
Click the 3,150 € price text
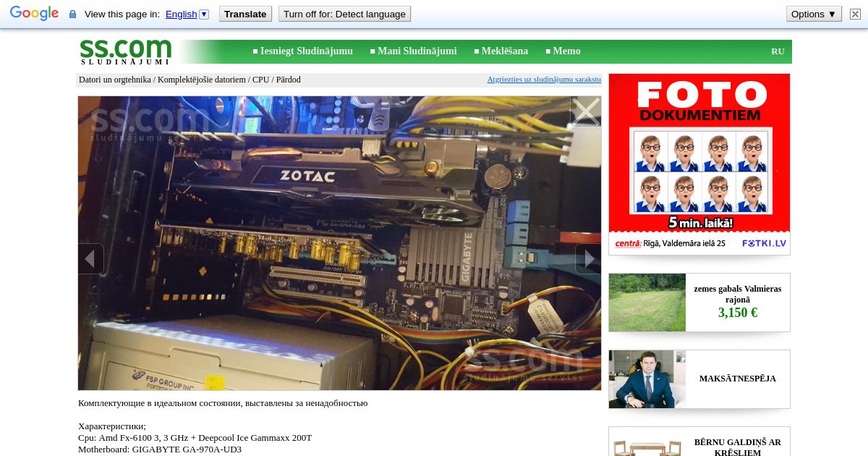click(738, 313)
